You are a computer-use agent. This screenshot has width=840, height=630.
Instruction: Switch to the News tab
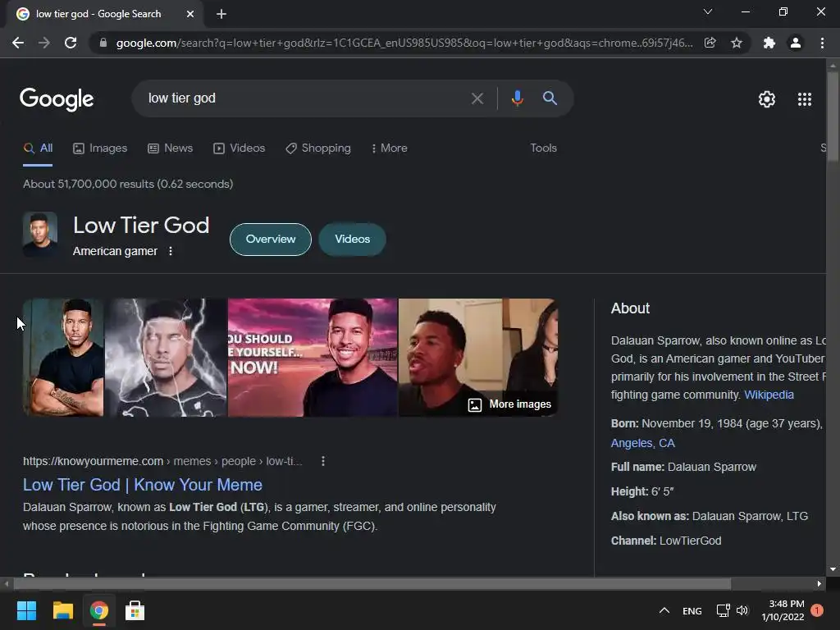point(171,148)
